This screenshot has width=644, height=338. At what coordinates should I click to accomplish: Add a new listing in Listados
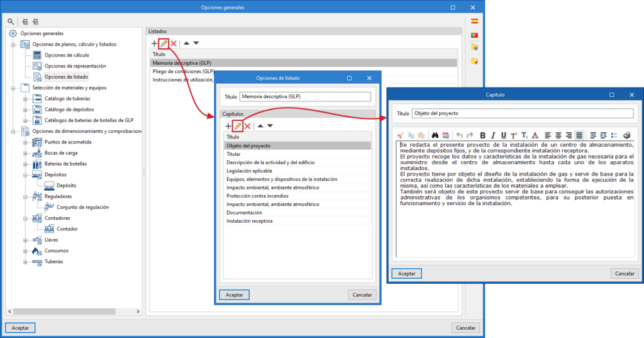(154, 43)
